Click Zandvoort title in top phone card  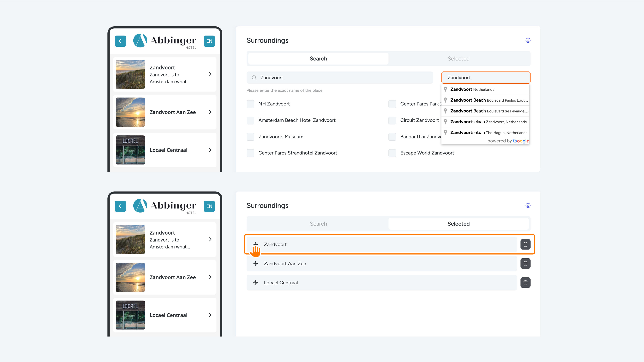pos(162,67)
